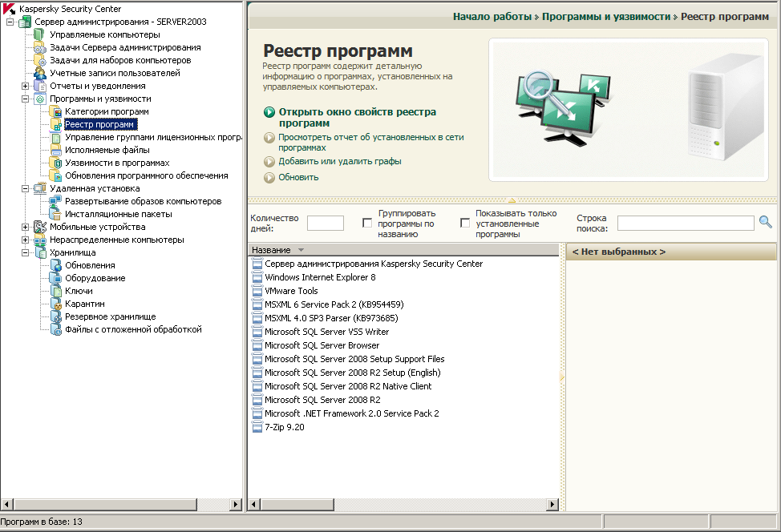Click the Задачи для наборов компьютеров icon
The width and height of the screenshot is (781, 532).
point(39,60)
